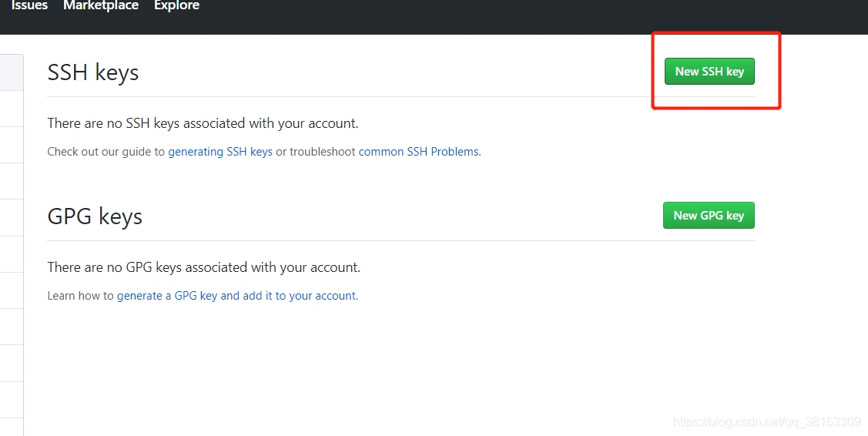Click the New GPG key button
Viewport: 868px width, 436px height.
[x=709, y=216]
